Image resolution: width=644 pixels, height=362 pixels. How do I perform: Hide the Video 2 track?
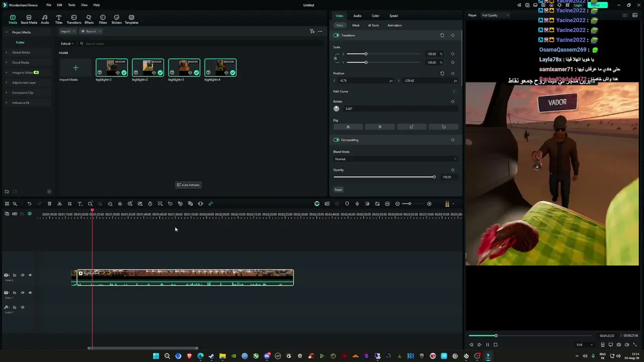tap(30, 275)
